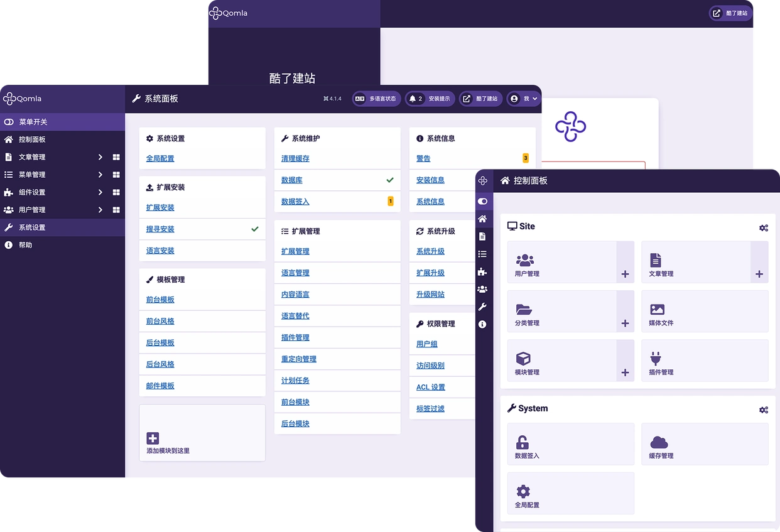Click the Qomla logo in the back window
This screenshot has width=780, height=532.
(x=228, y=13)
